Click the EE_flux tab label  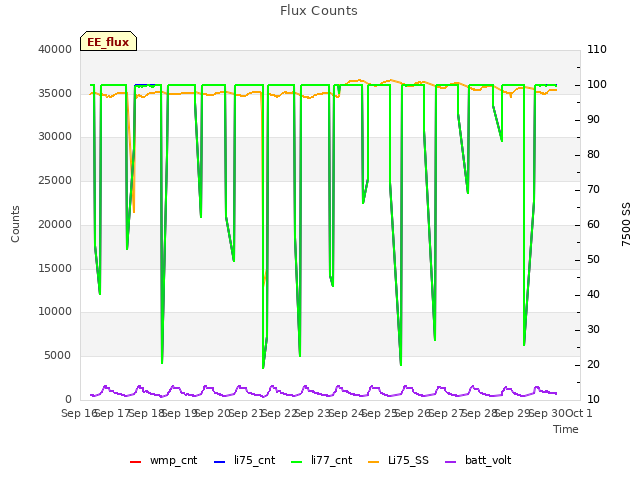[108, 42]
